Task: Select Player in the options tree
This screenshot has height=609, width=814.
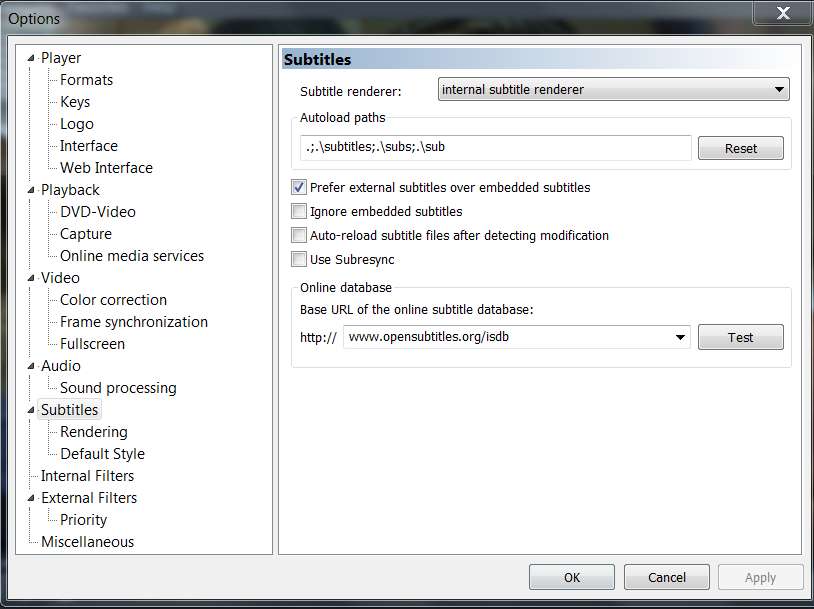Action: 61,58
